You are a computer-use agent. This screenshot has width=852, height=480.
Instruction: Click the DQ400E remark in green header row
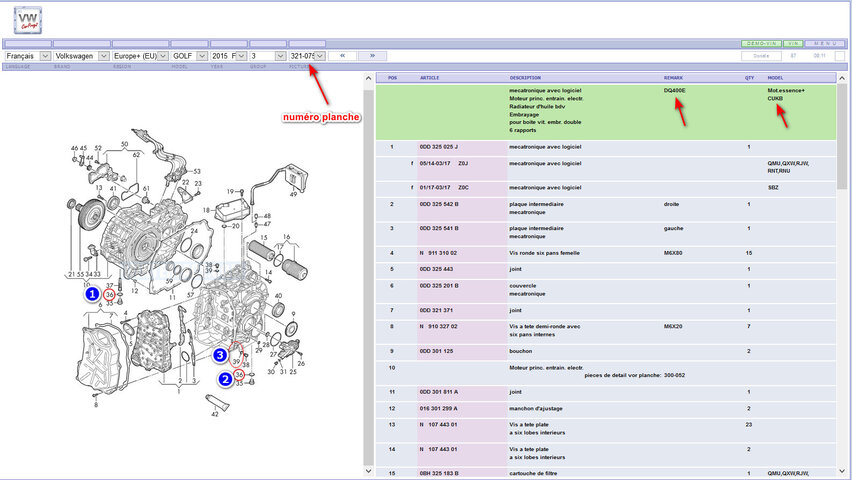tap(674, 90)
